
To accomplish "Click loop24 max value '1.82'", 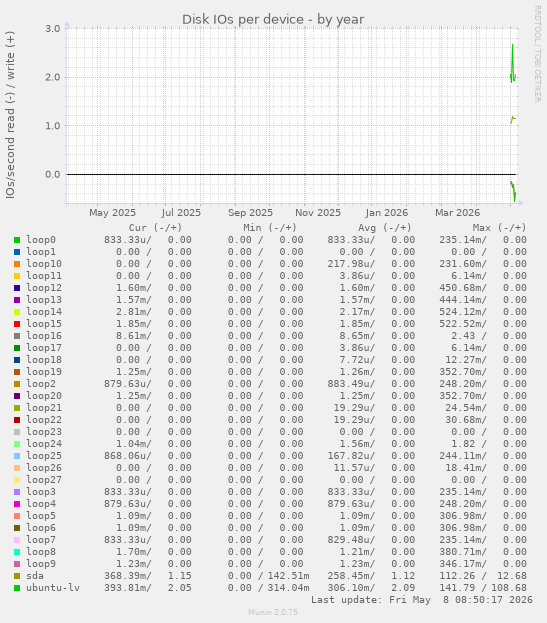I will [x=463, y=444].
